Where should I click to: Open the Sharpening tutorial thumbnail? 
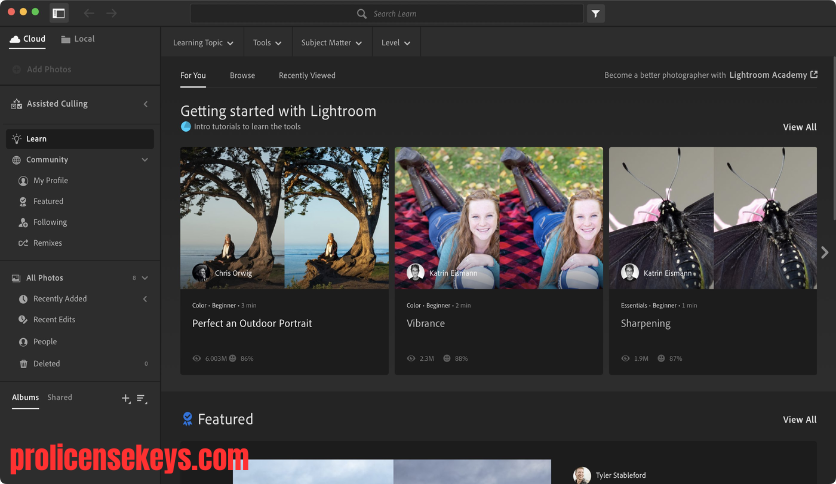coord(713,218)
